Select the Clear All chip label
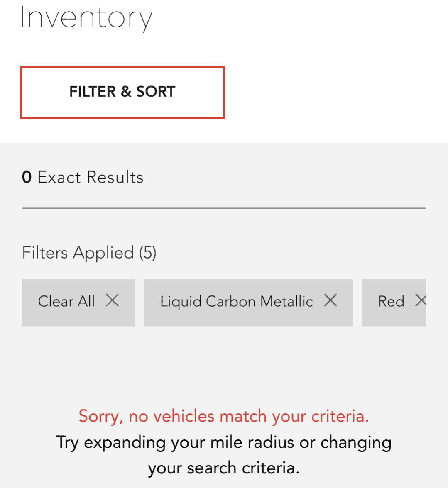 [66, 301]
